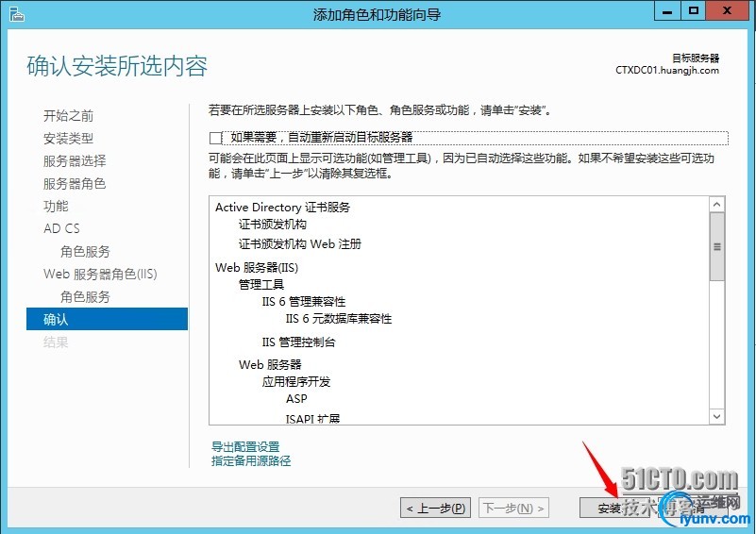Close the 添加角色和功能向导 window
Image resolution: width=756 pixels, height=534 pixels.
pyautogui.click(x=727, y=10)
